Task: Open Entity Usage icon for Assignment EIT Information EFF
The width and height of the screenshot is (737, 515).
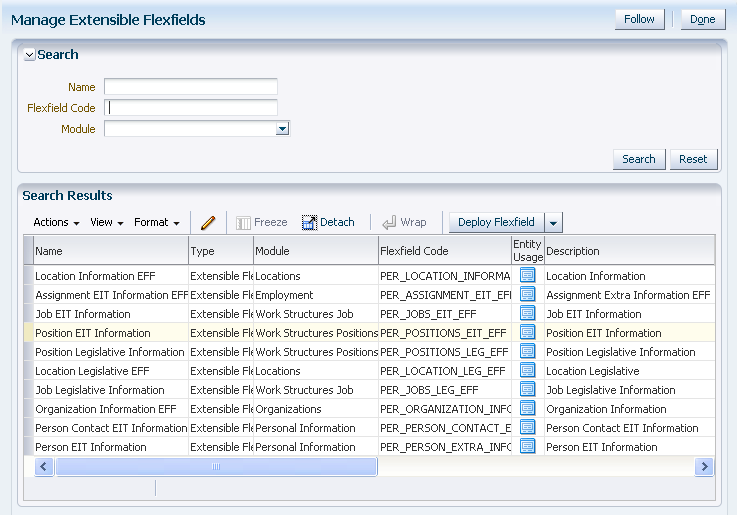Action: [x=527, y=295]
